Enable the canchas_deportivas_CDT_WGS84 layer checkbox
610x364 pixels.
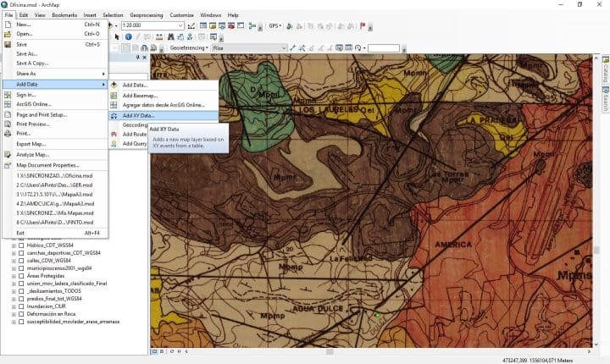(x=21, y=253)
